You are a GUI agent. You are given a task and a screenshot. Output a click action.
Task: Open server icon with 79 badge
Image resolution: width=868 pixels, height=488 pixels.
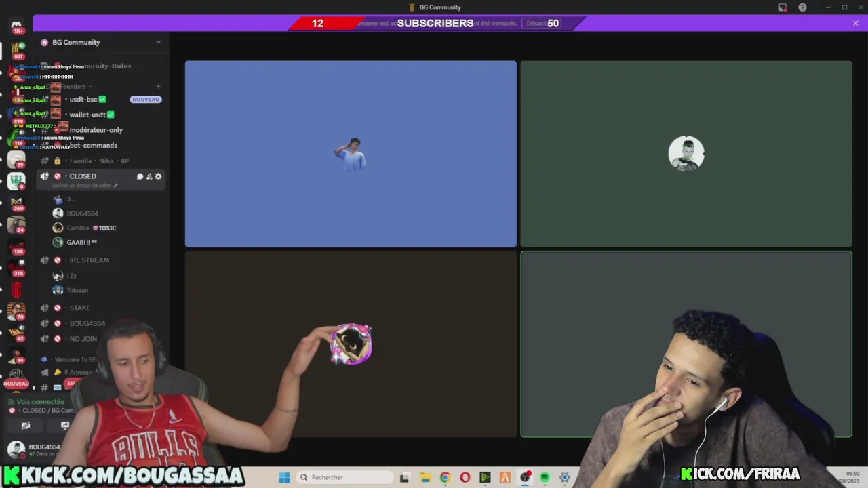(16, 160)
